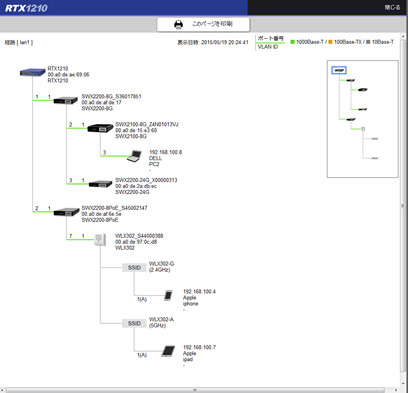408x393 pixels.
Task: Click the WLX302 access point icon
Action: [100, 240]
